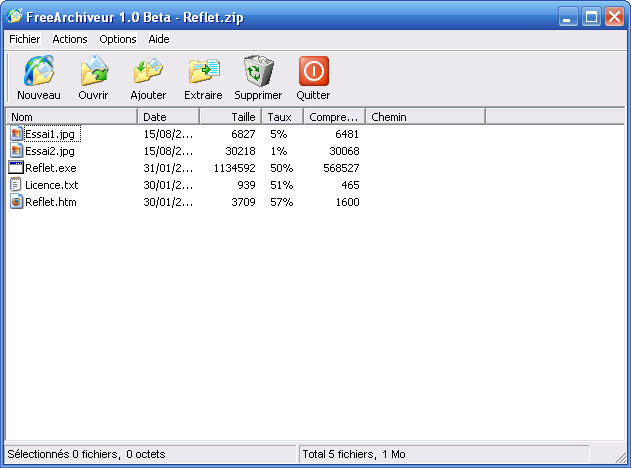Select the file name Essai2.jpg
This screenshot has height=468, width=631.
(50, 151)
